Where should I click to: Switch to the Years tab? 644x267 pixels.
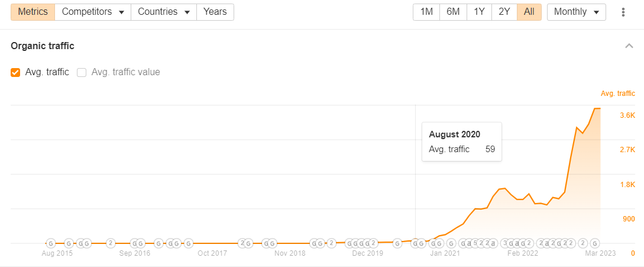tap(215, 12)
